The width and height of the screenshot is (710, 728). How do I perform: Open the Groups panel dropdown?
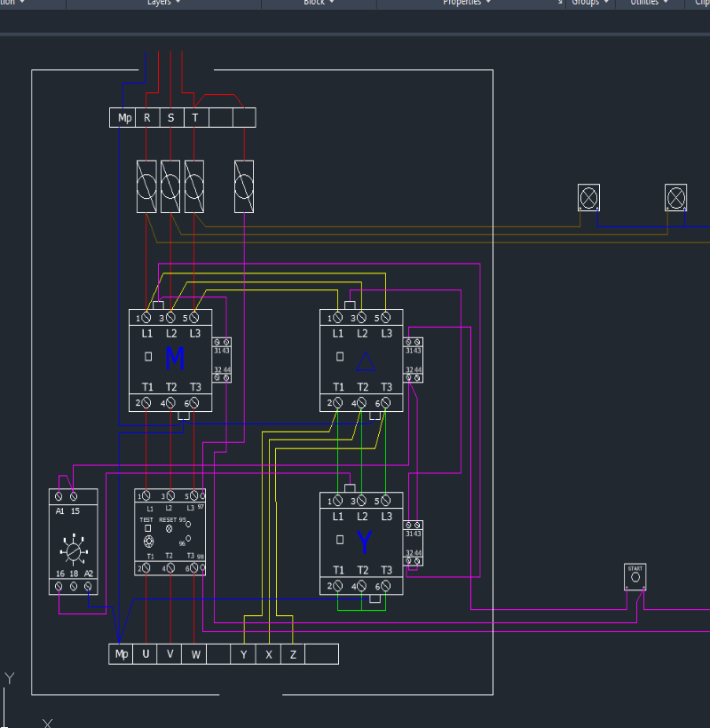[590, 3]
